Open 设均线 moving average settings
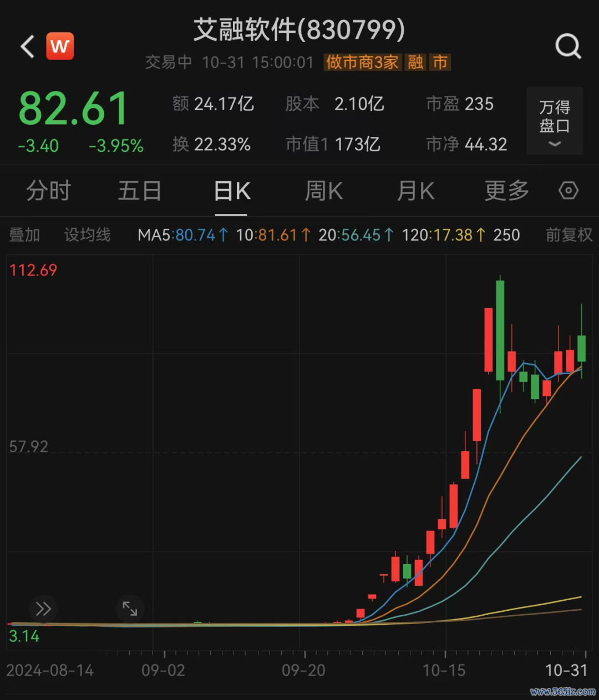This screenshot has width=599, height=700. (x=88, y=235)
